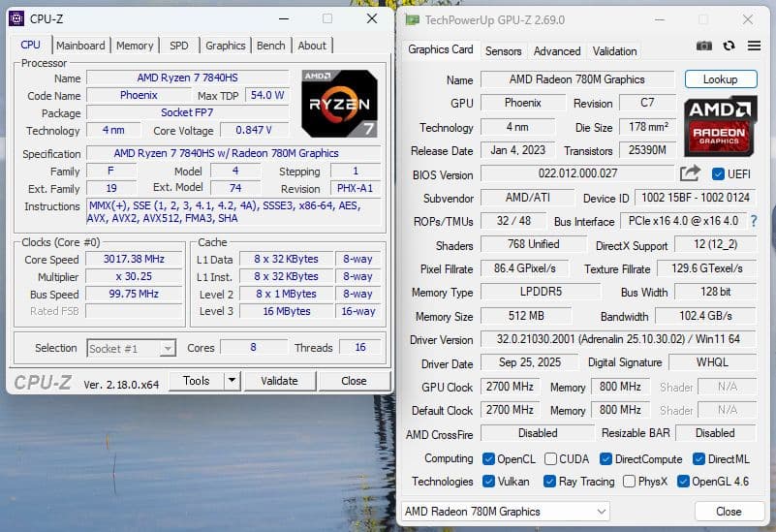The height and width of the screenshot is (532, 776).
Task: Click the Close button in CPU-Z
Action: (x=354, y=381)
